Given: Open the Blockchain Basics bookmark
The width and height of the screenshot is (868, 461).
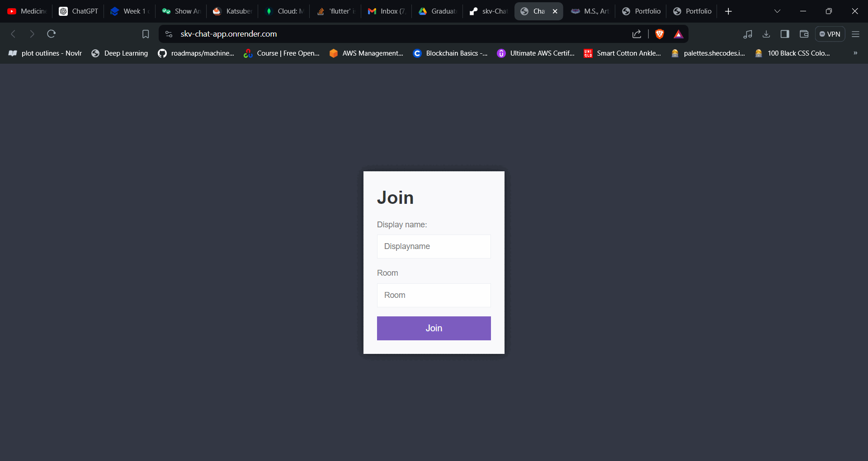Looking at the screenshot, I should (x=450, y=53).
